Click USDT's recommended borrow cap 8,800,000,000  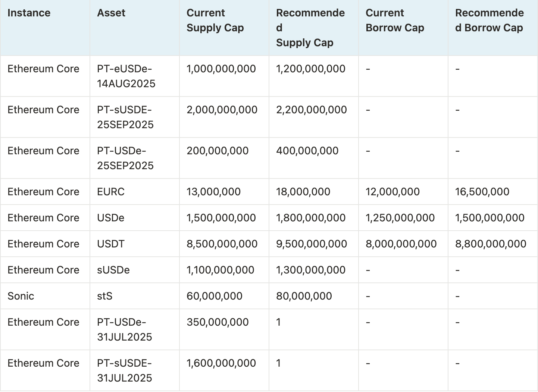491,244
